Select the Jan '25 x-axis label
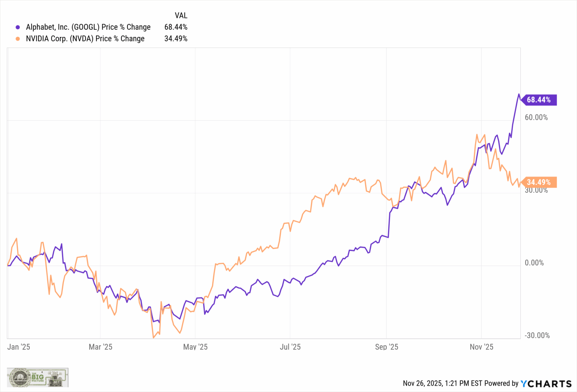 pos(19,347)
